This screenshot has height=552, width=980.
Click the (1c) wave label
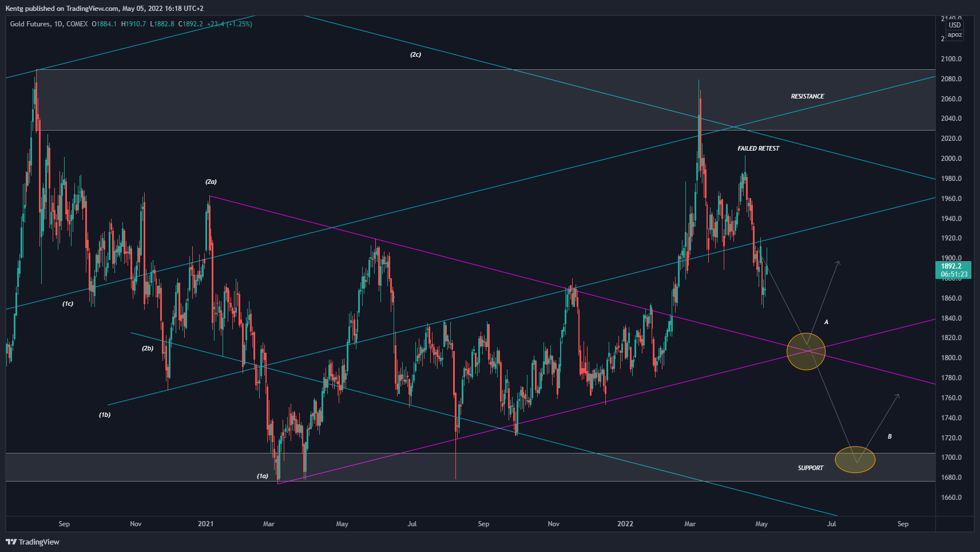pos(68,303)
